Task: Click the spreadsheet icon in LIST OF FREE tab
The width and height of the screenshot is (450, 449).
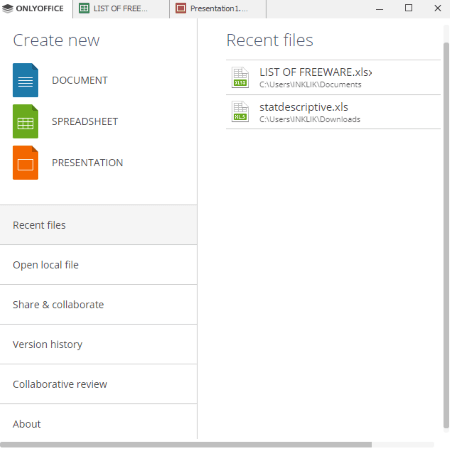Action: (x=84, y=8)
